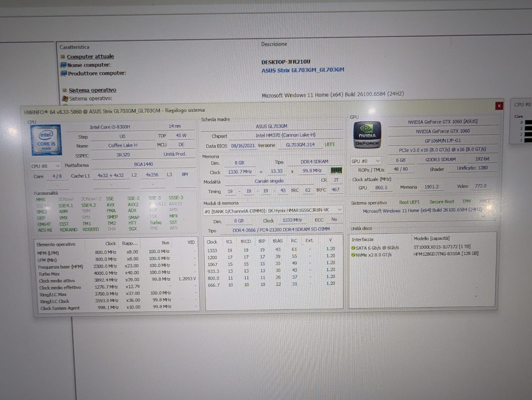Click the BGA1440 platform value
The height and width of the screenshot is (400, 532).
[x=144, y=164]
